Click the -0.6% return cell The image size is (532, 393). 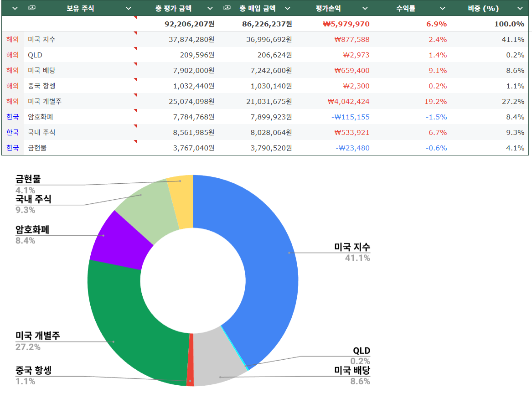pos(436,148)
